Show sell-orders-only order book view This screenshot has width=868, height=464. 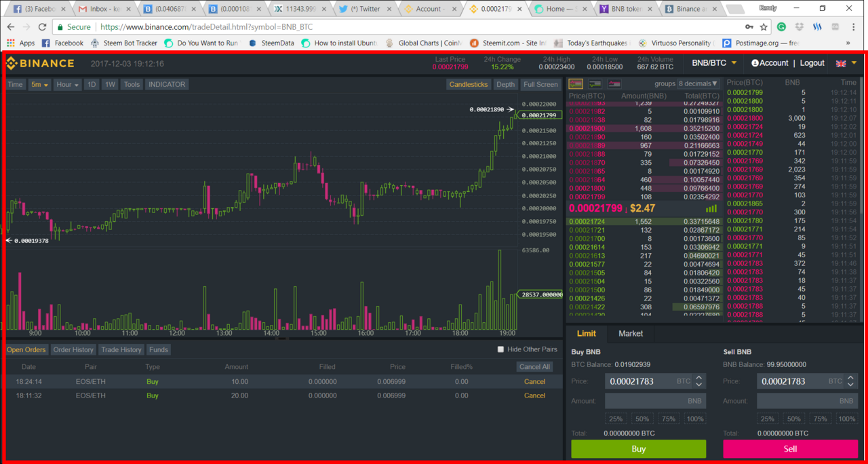[614, 84]
